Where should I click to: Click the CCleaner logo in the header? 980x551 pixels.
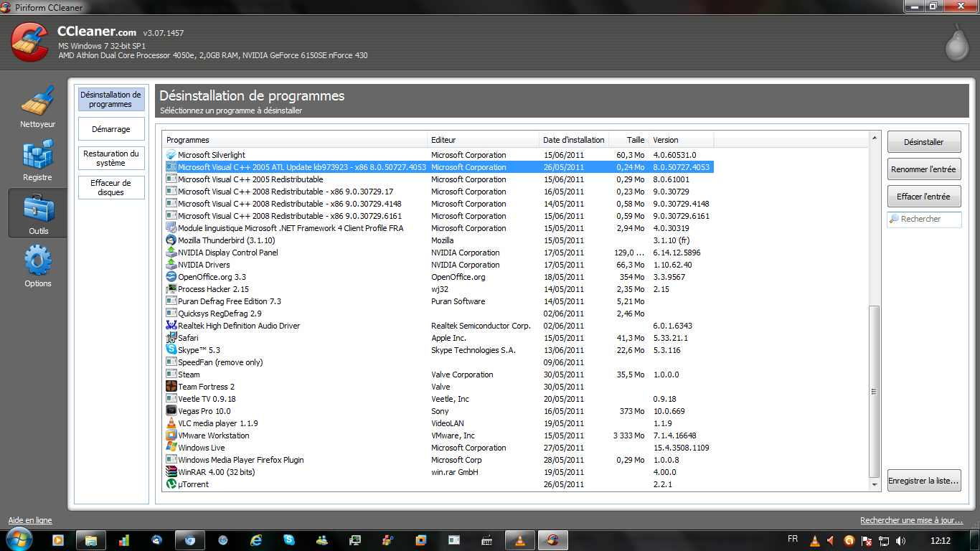click(x=30, y=41)
